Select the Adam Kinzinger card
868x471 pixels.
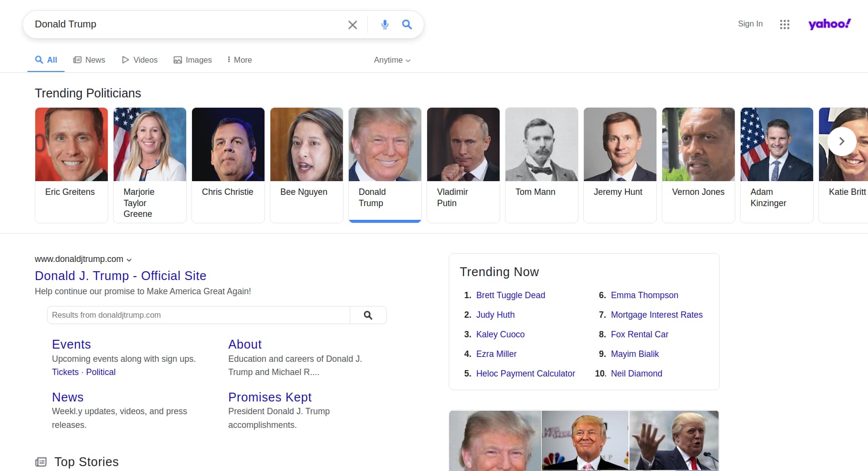pos(777,165)
